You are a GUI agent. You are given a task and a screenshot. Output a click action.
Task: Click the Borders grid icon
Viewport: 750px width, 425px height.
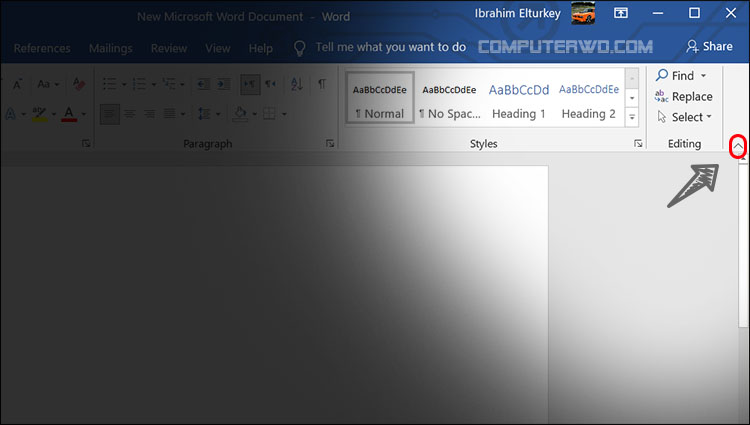[269, 114]
